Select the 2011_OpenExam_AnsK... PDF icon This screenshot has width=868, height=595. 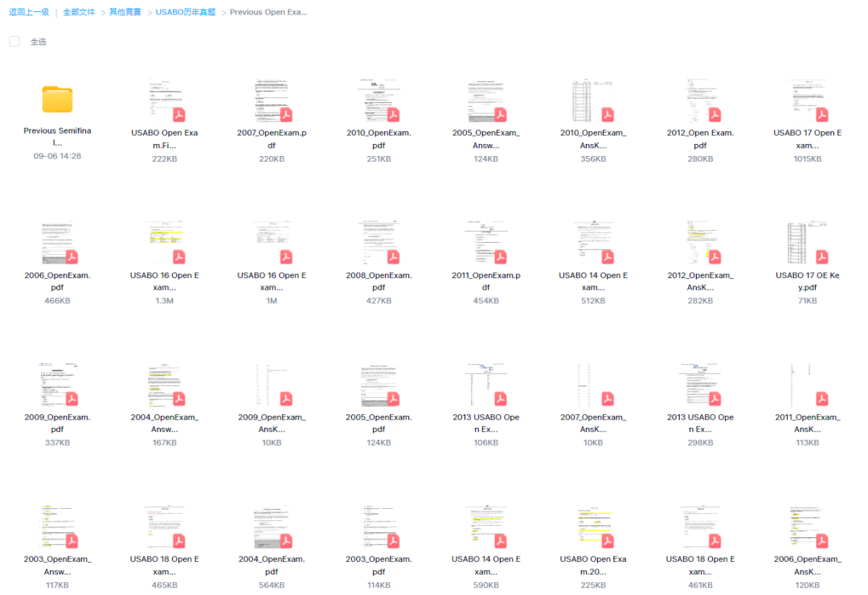point(808,384)
